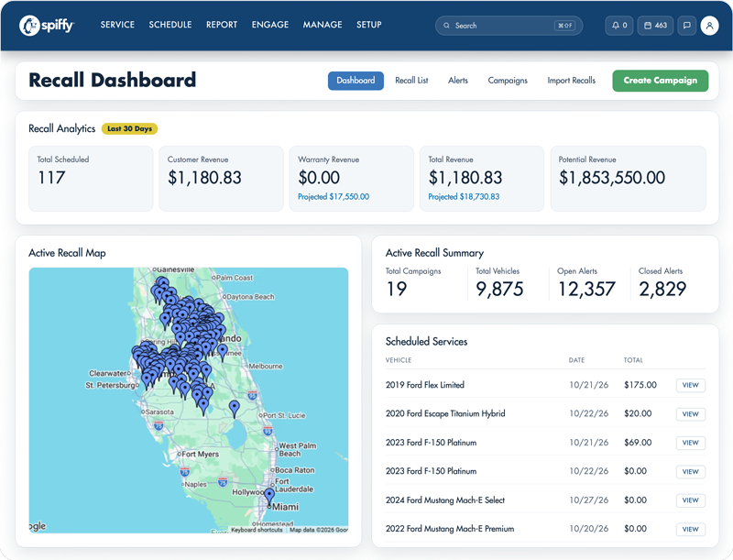Click Projected $17,550.00 under Warranty Revenue

pos(334,197)
